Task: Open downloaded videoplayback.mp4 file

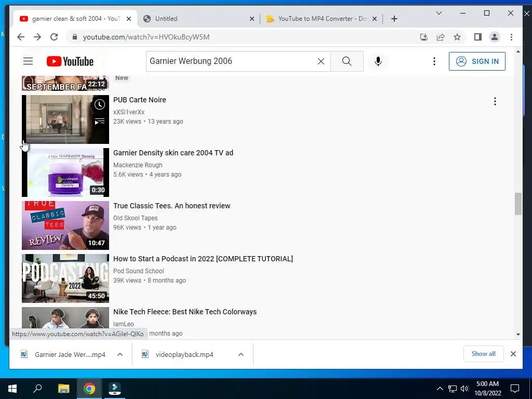Action: 184,354
